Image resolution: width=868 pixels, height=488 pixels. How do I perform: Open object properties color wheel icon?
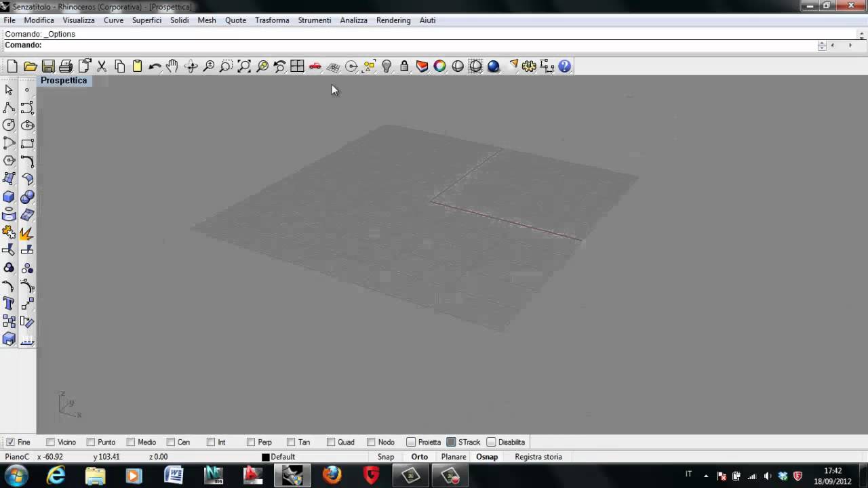coord(439,66)
